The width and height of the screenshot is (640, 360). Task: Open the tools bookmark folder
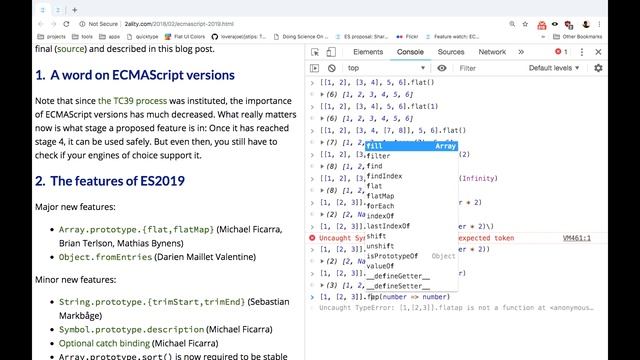click(82, 36)
